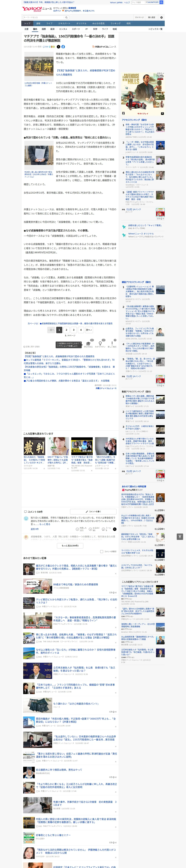This screenshot has height=868, width=186.
Task: Select the トップ navigation tab
Action: (x=27, y=24)
